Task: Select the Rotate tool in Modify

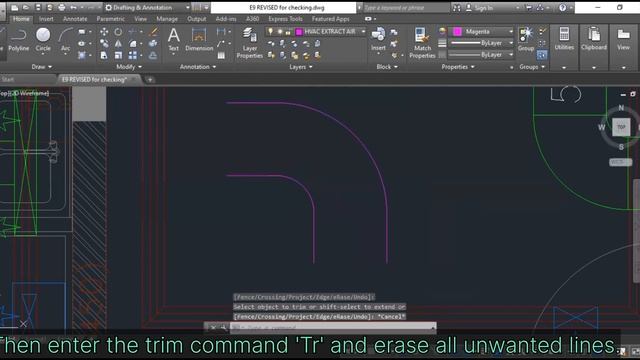Action: [118, 32]
